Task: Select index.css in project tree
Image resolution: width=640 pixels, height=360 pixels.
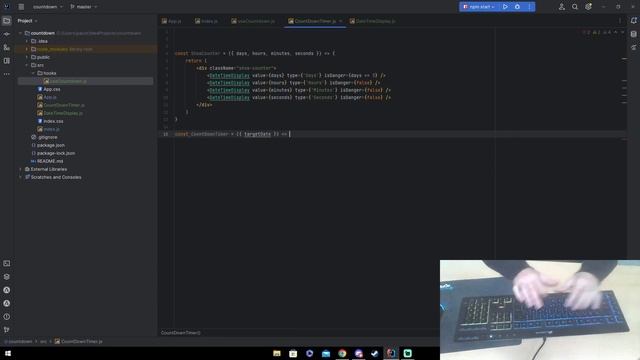Action: click(50, 121)
